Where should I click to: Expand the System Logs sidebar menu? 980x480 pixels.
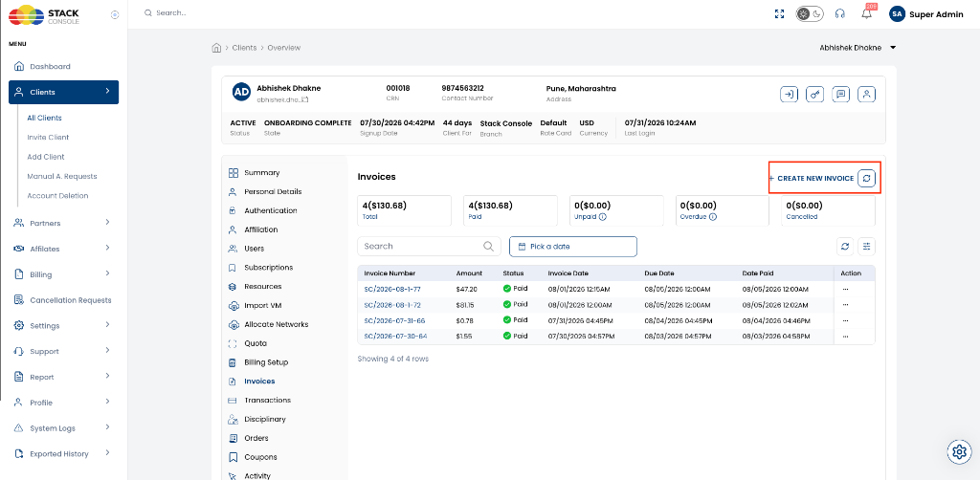point(64,428)
